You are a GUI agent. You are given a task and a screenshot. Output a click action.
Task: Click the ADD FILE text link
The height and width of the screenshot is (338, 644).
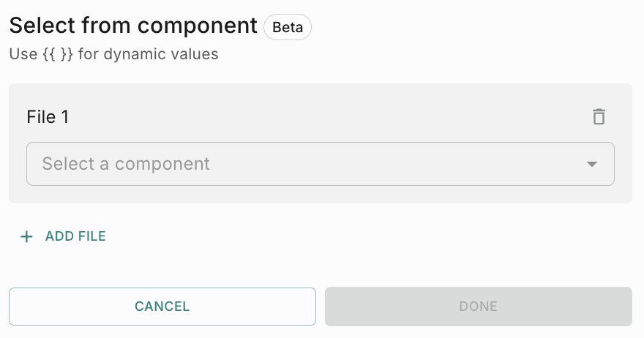[x=75, y=236]
